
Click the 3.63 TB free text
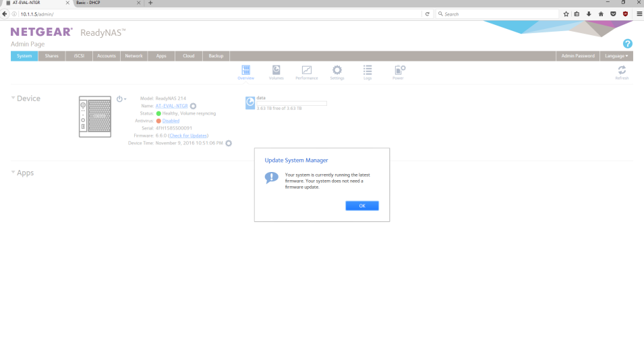(279, 109)
